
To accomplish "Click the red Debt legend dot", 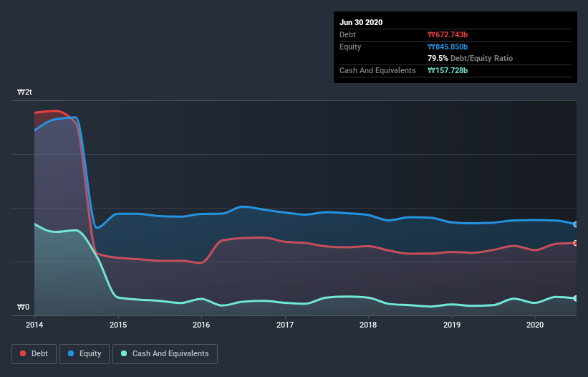I will [23, 353].
